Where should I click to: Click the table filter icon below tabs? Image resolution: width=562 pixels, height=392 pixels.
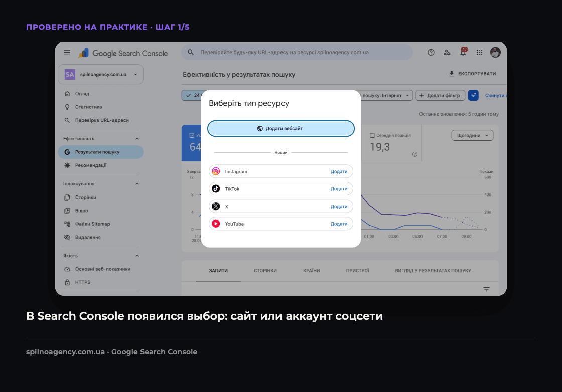(x=486, y=289)
